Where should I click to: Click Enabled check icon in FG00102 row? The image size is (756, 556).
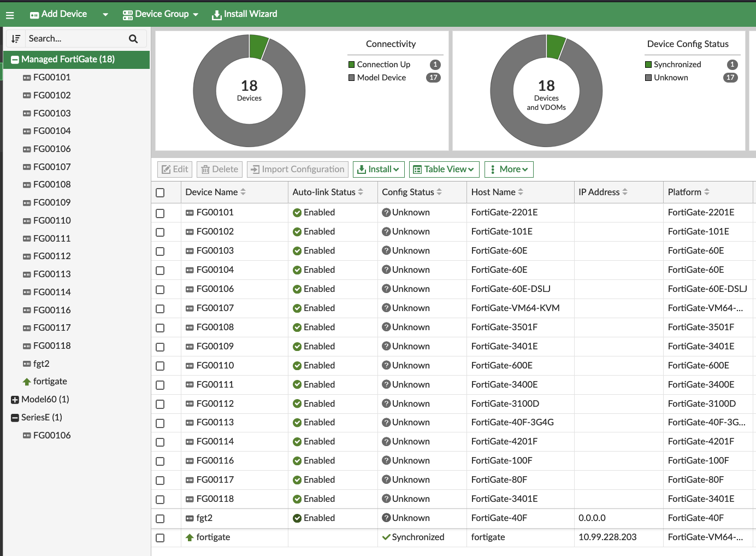click(297, 232)
